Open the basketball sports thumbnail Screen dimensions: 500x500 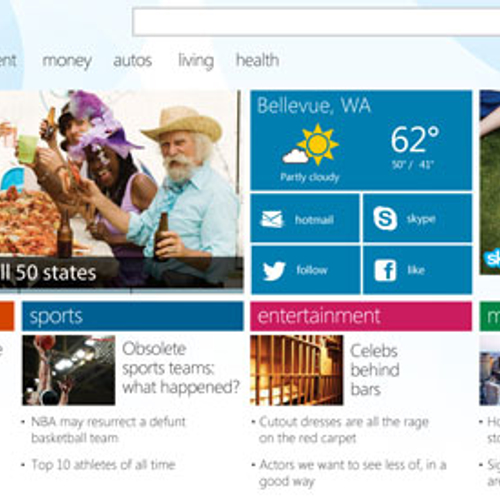click(x=69, y=370)
